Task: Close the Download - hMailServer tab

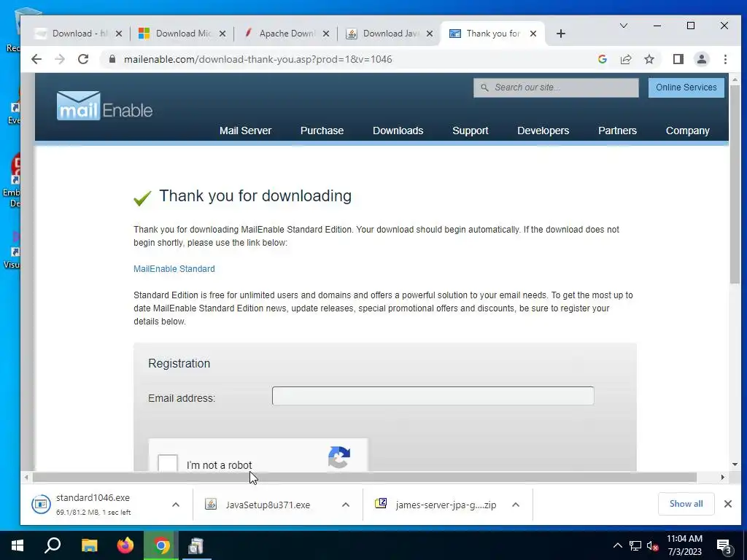Action: point(119,34)
